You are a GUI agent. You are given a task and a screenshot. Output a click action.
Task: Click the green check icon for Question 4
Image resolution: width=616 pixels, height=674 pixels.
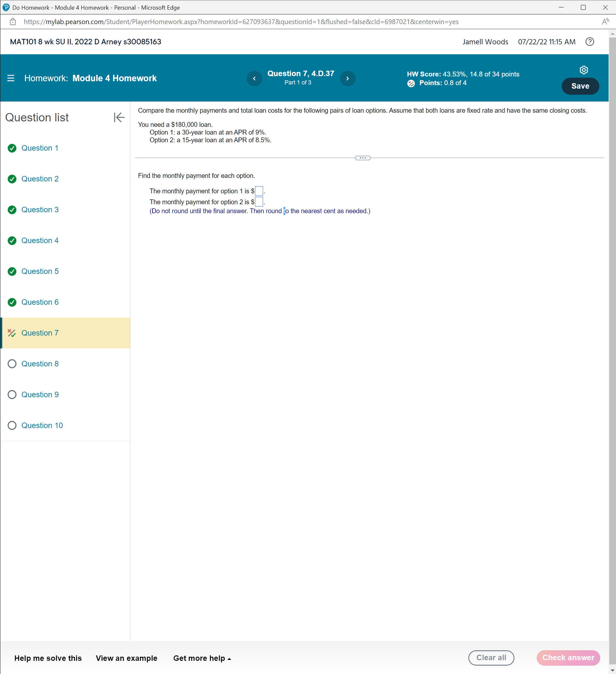click(x=12, y=241)
